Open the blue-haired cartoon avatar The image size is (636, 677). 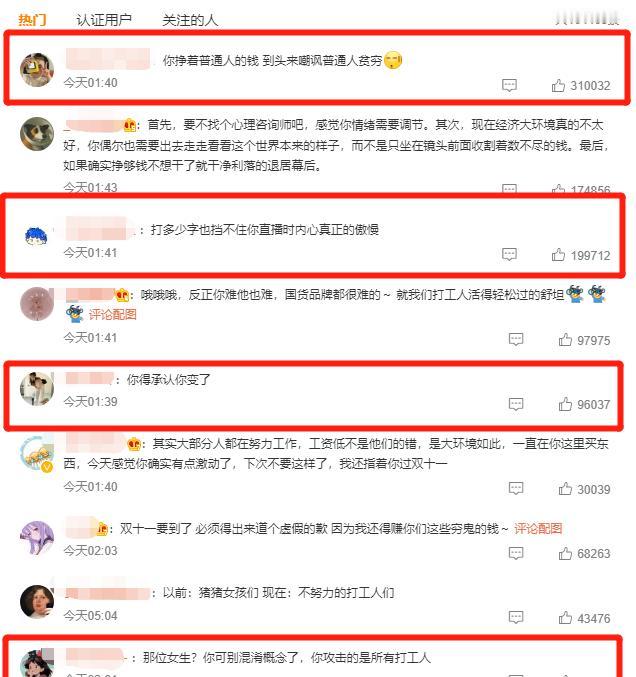coord(36,237)
